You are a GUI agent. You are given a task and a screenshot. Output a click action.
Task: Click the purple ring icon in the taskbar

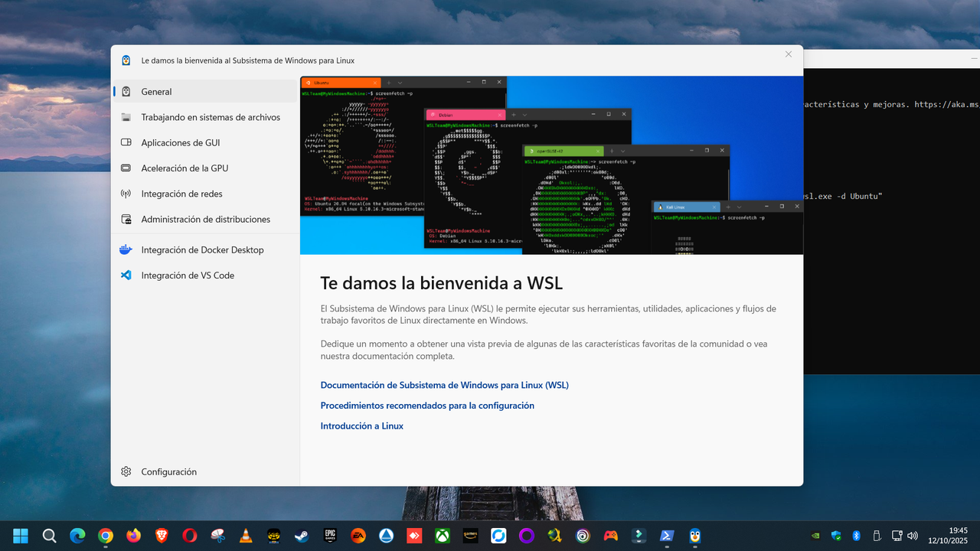tap(526, 536)
